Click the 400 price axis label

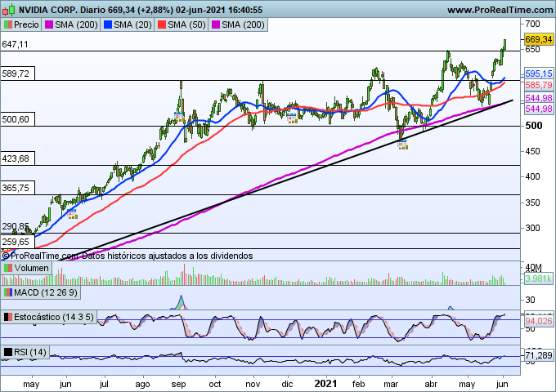coord(532,176)
